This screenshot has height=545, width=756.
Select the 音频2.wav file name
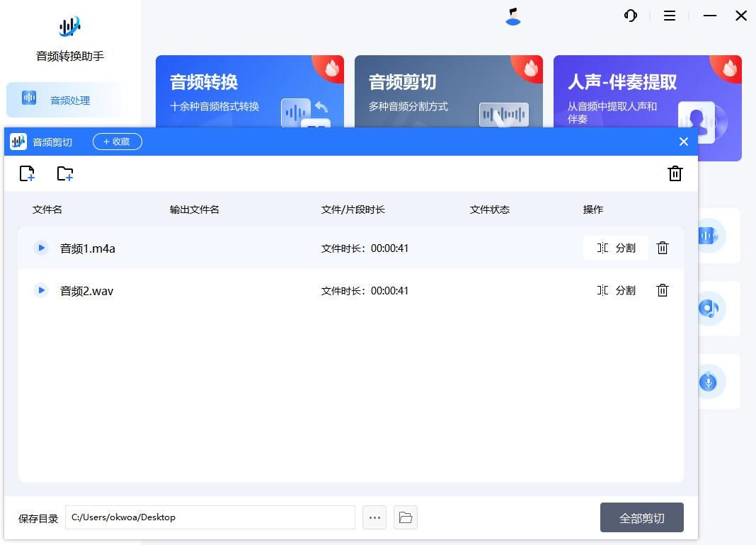pyautogui.click(x=87, y=291)
